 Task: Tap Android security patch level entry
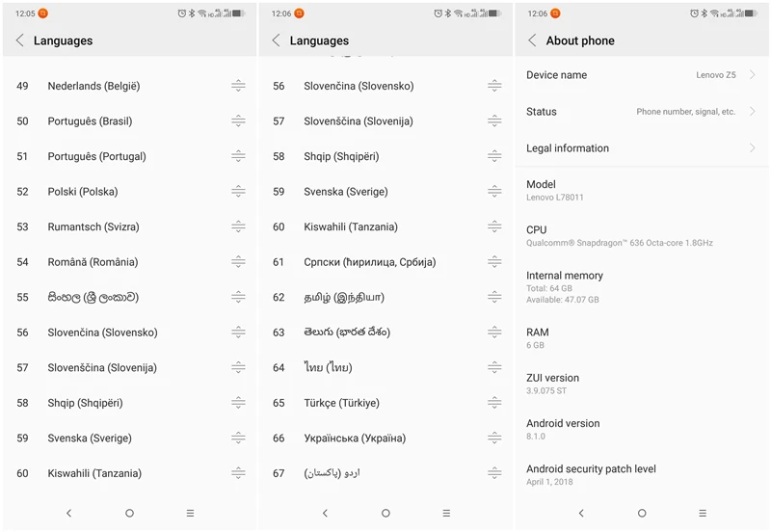[642, 475]
